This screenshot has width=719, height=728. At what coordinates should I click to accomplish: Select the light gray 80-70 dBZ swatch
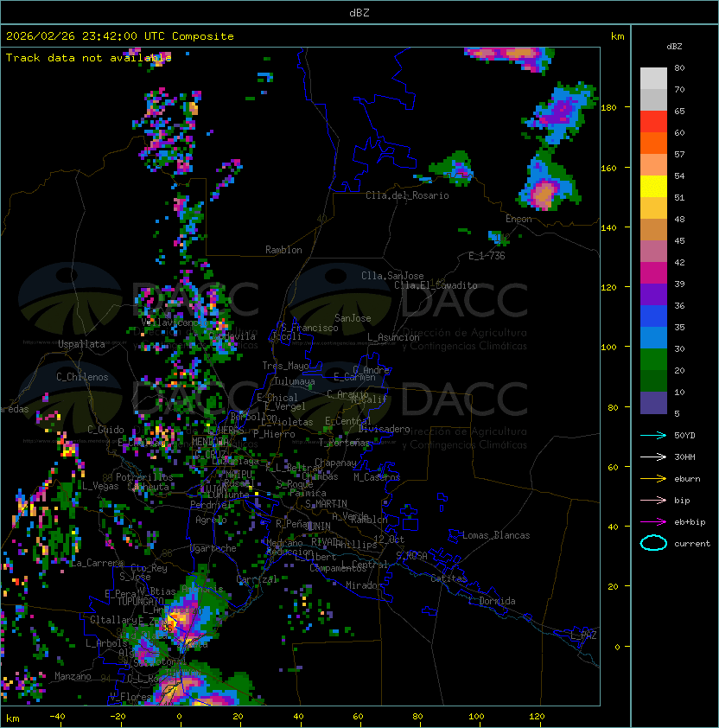point(653,79)
